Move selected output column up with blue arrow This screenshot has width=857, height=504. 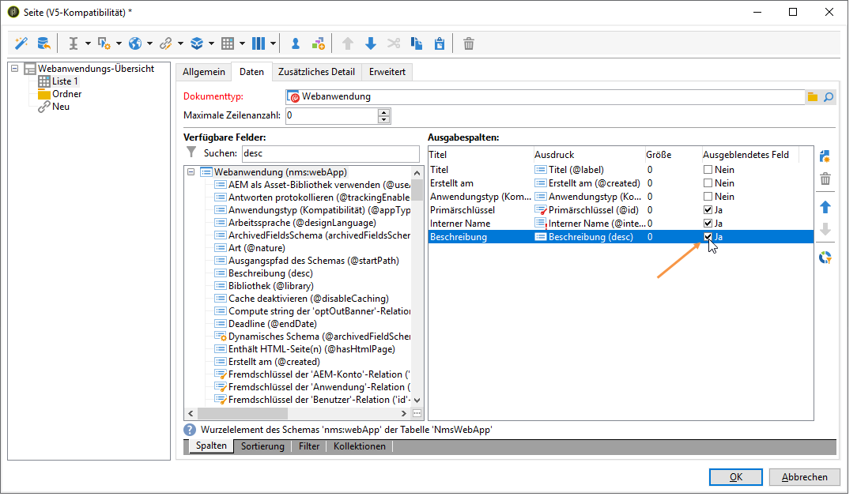(825, 207)
